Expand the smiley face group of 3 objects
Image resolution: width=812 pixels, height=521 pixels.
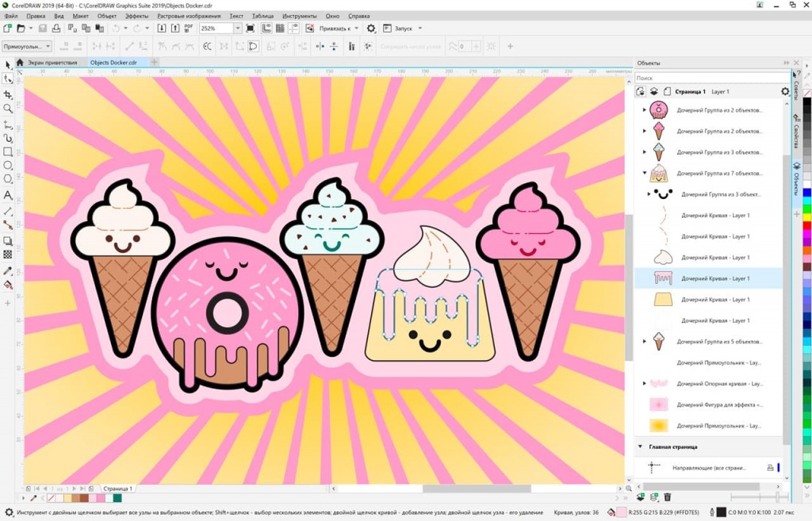649,194
